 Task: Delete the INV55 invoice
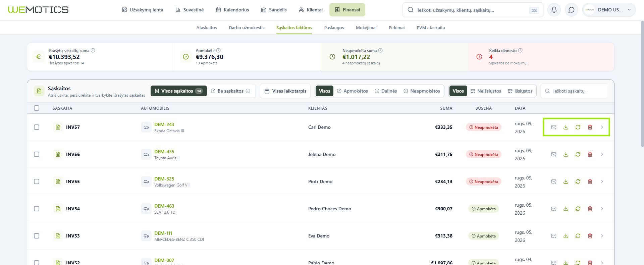click(x=590, y=181)
